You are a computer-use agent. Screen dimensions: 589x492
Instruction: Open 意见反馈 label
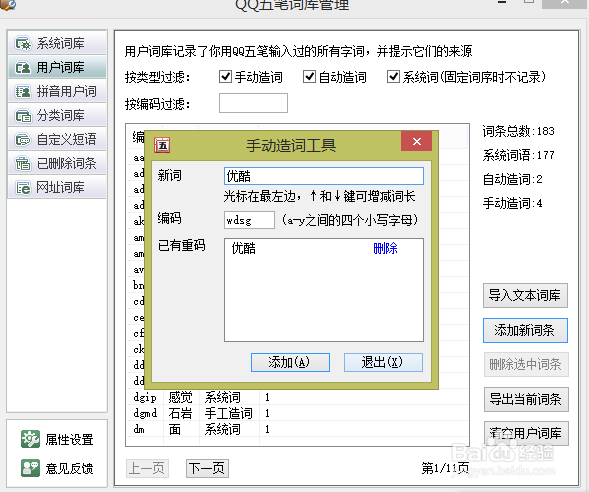click(x=69, y=468)
